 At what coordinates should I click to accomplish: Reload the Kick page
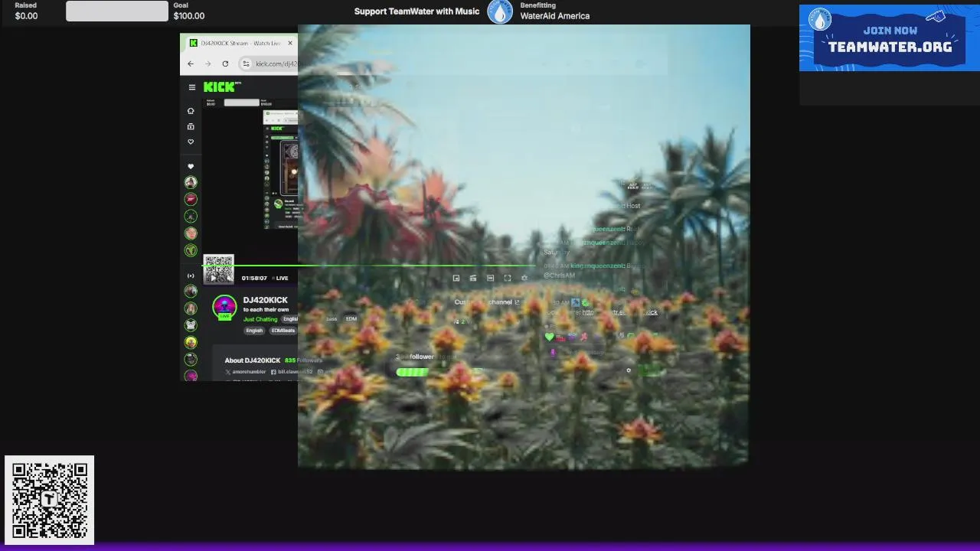[x=225, y=64]
